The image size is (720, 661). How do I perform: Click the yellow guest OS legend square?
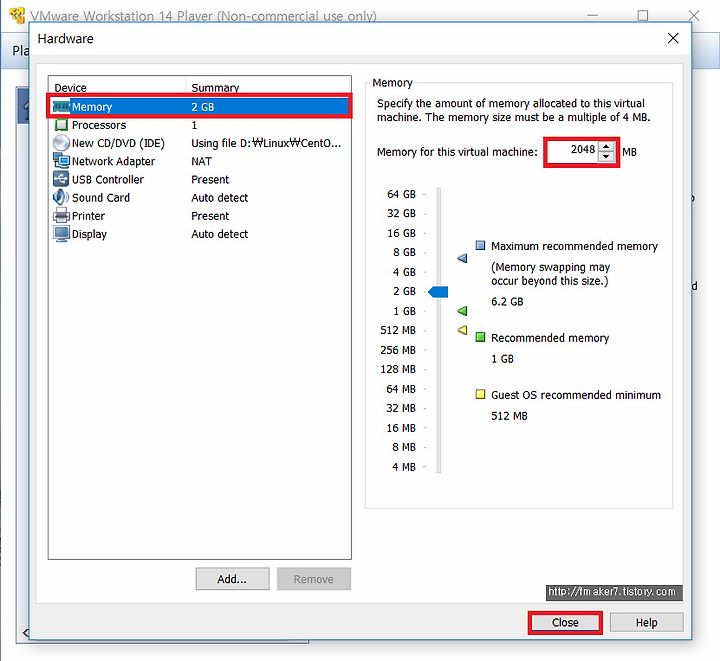(480, 394)
